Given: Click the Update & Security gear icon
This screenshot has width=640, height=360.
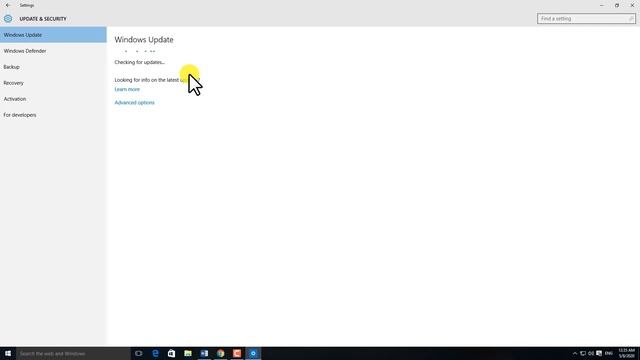Looking at the screenshot, I should 8,19.
